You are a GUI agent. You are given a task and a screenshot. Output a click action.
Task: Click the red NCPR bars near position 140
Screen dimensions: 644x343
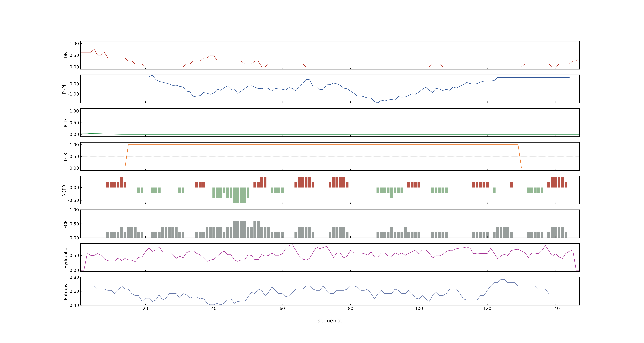click(x=557, y=182)
